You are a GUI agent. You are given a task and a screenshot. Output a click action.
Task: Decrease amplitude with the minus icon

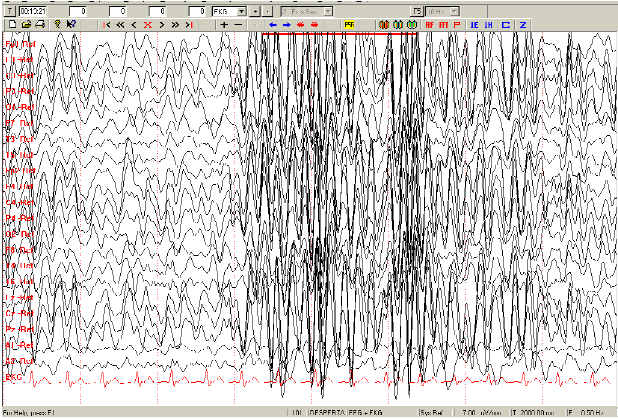click(238, 25)
